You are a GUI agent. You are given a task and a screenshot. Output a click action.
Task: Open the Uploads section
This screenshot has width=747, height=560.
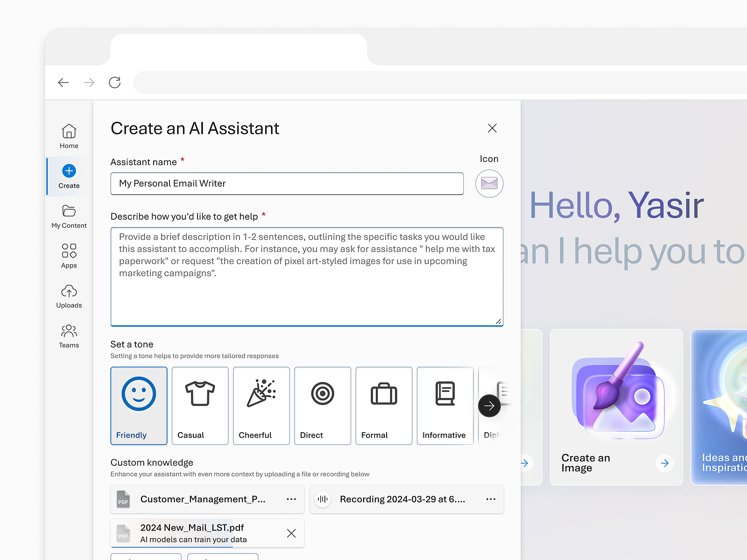(x=69, y=296)
